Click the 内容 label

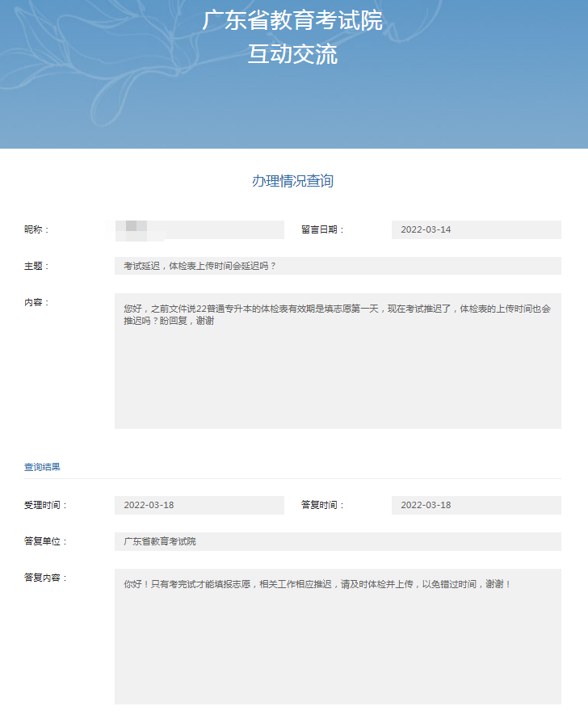point(36,302)
